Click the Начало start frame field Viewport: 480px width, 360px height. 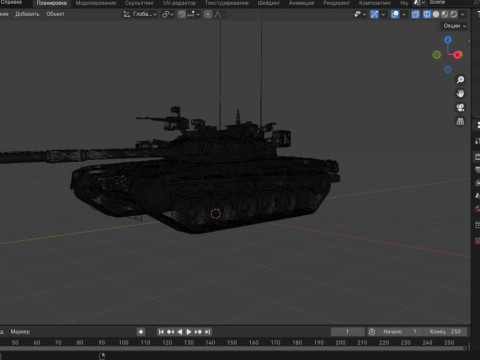[x=399, y=332]
